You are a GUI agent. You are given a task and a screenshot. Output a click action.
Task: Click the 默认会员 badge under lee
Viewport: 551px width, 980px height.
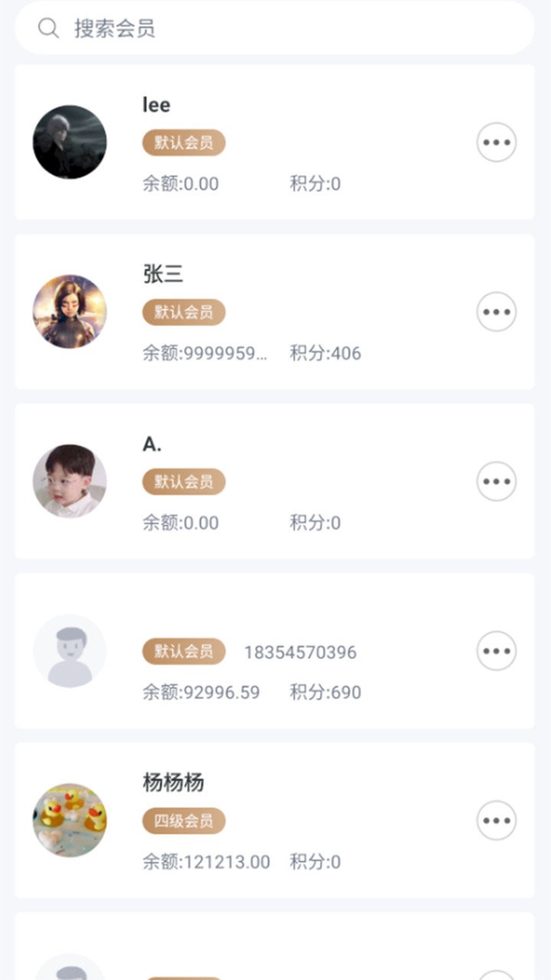(184, 142)
